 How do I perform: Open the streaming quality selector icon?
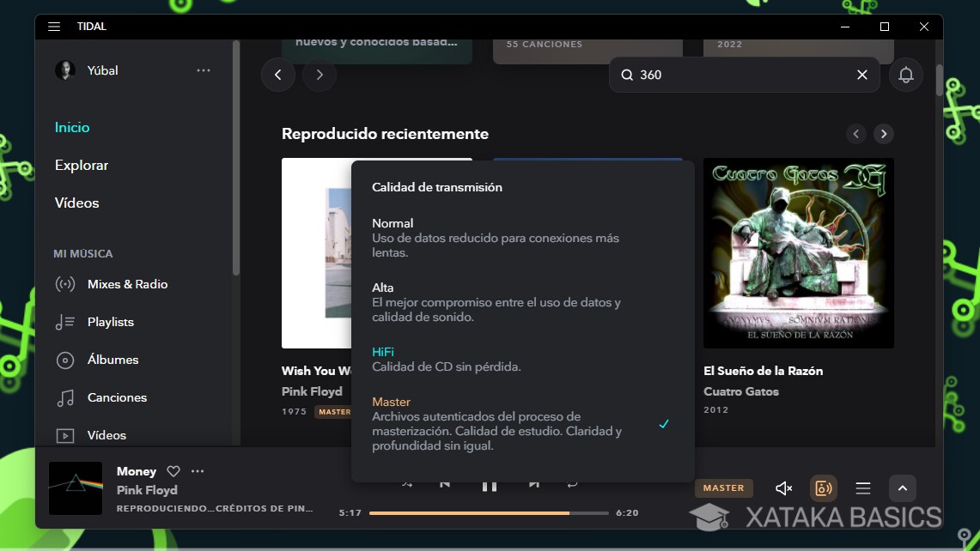click(823, 487)
